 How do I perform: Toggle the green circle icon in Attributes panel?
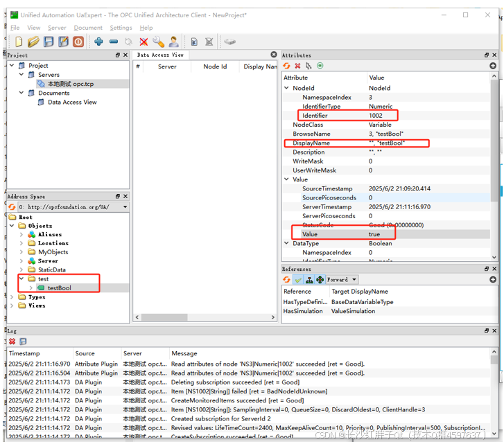tap(320, 66)
